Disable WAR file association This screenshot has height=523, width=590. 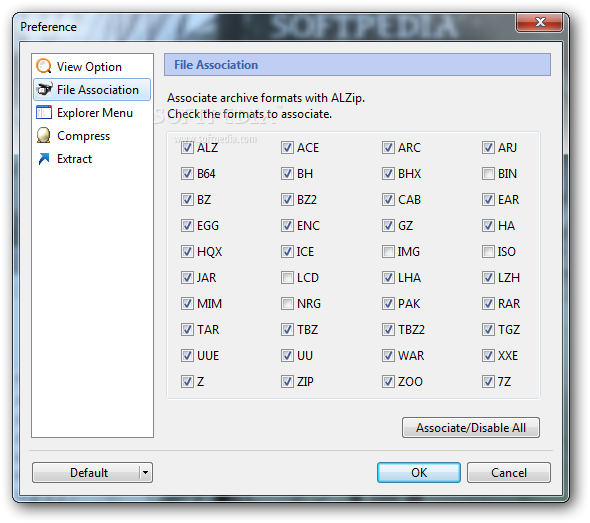point(388,356)
